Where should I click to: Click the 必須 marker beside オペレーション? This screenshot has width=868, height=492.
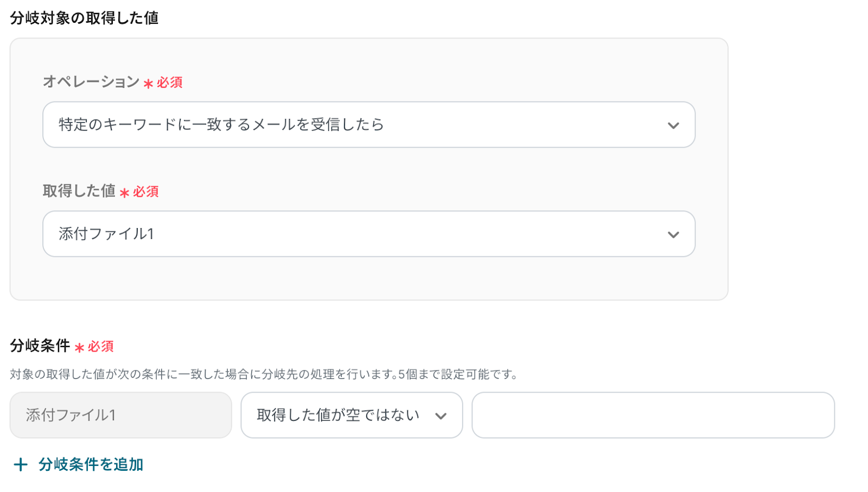coord(170,83)
